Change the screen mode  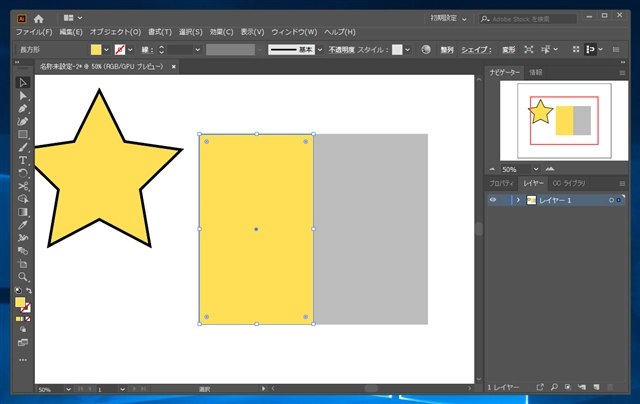click(x=23, y=342)
